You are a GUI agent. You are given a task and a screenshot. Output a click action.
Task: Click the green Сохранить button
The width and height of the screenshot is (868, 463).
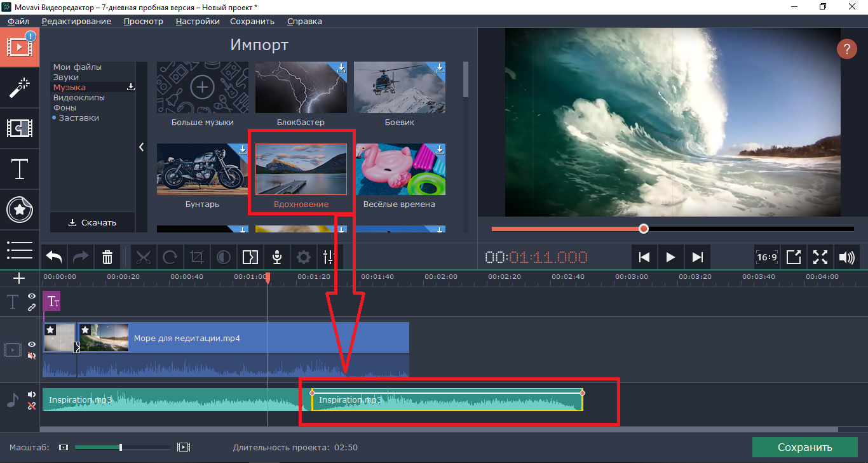click(804, 447)
